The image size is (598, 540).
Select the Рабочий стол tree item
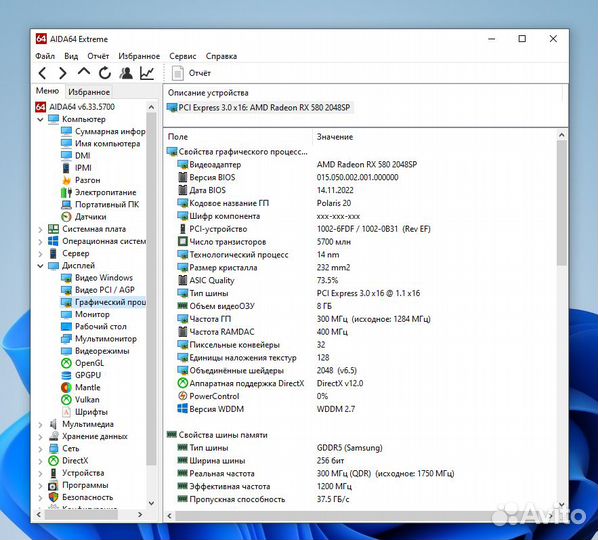tap(94, 326)
